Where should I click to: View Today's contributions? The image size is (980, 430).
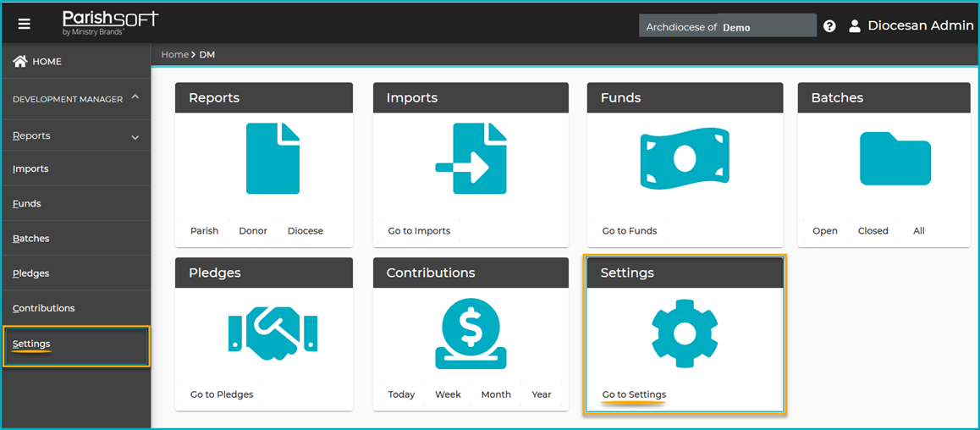click(401, 395)
